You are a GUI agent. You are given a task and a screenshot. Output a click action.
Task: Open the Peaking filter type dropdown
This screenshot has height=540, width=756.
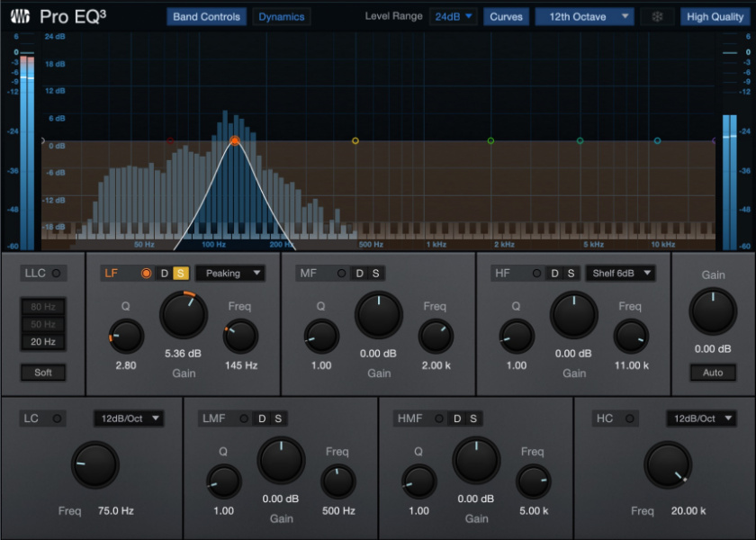pos(232,273)
